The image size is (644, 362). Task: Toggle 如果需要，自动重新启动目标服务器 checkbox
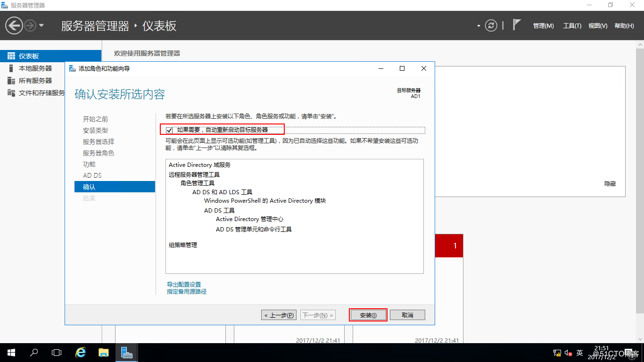(169, 130)
